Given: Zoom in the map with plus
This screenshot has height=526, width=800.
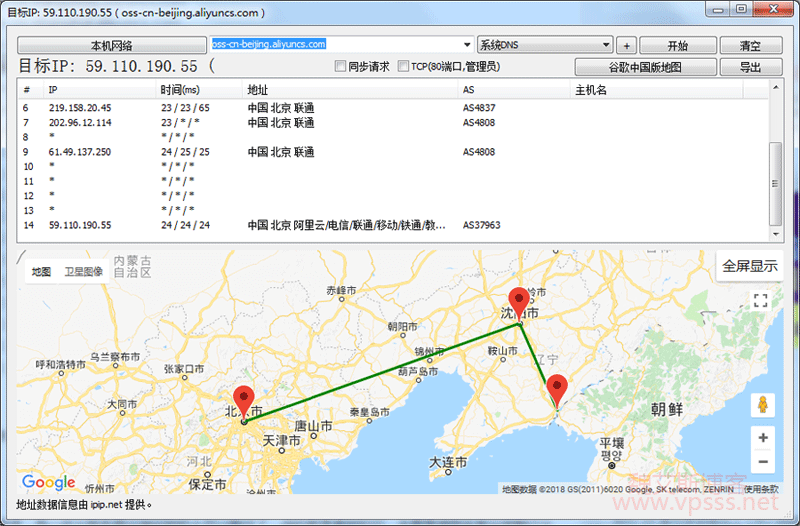Looking at the screenshot, I should tap(763, 438).
